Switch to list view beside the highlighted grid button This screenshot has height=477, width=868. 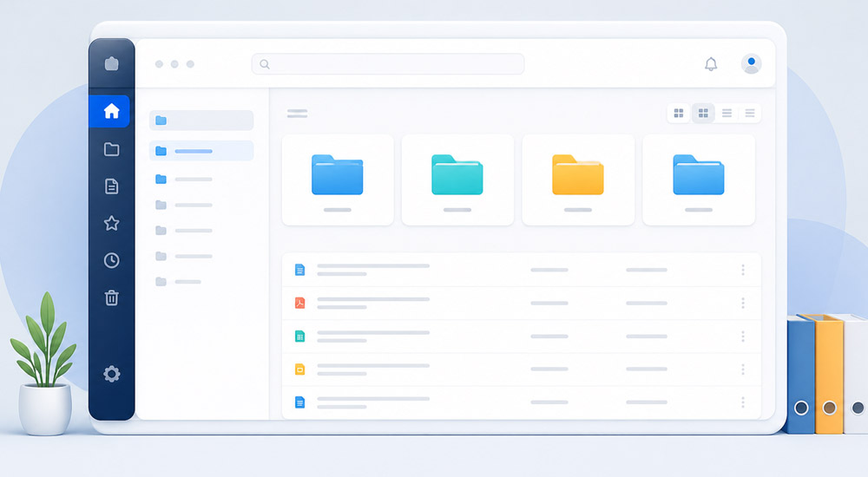pos(727,114)
